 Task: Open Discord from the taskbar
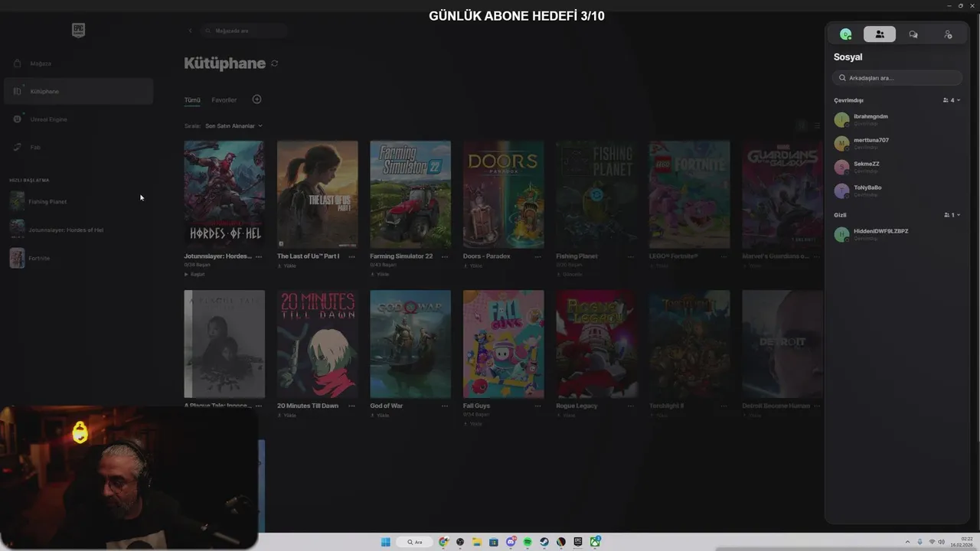click(511, 542)
